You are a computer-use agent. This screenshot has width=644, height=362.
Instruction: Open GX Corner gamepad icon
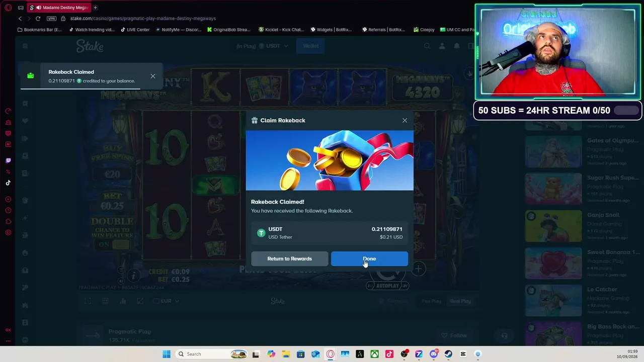pos(21,8)
